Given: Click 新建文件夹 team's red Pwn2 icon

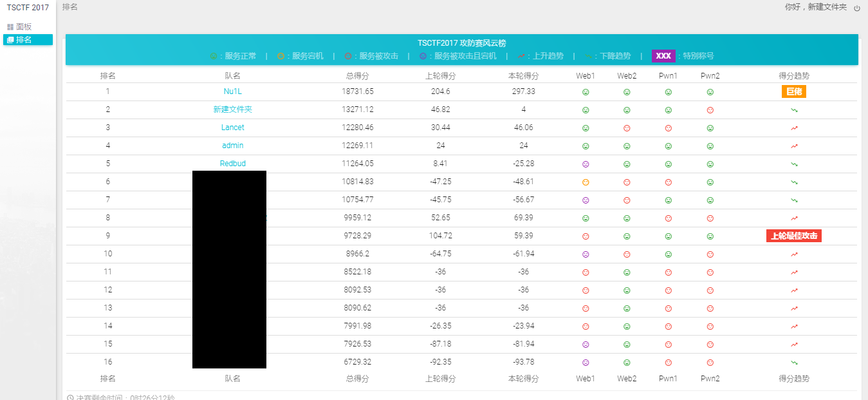Looking at the screenshot, I should pyautogui.click(x=710, y=110).
